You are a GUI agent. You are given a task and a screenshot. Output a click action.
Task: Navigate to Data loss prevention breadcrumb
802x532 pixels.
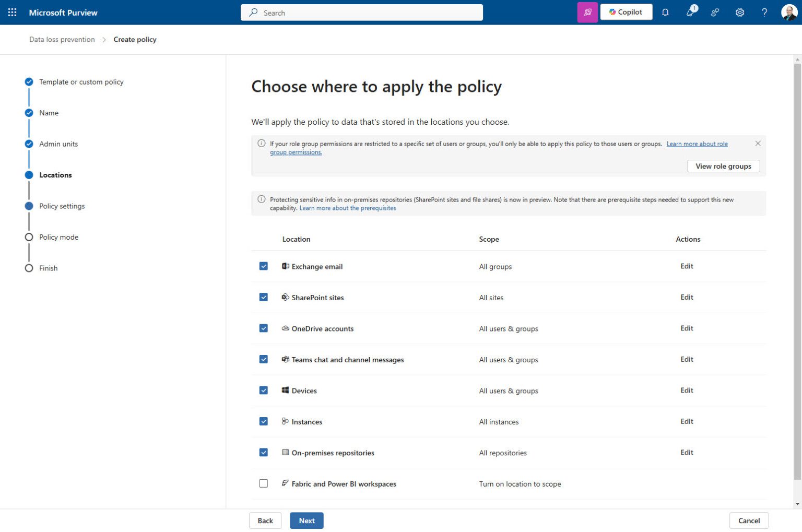pos(62,39)
